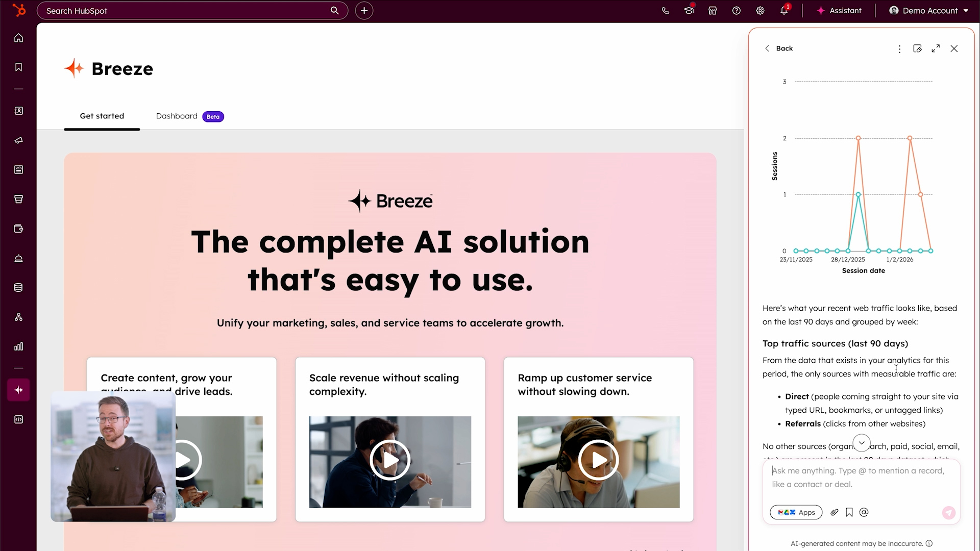Open the Demo Account dropdown
The height and width of the screenshot is (551, 980).
[928, 10]
